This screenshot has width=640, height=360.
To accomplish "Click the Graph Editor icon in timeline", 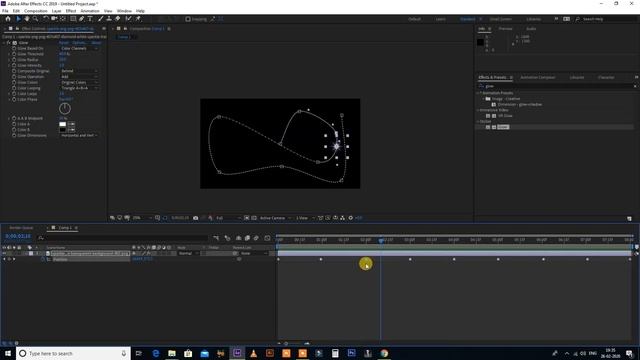I will click(x=267, y=238).
